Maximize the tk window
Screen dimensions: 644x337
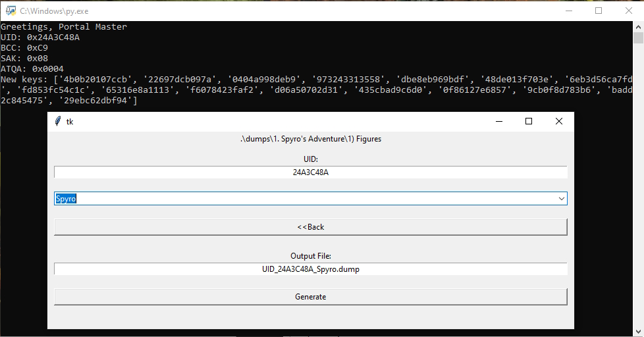(x=529, y=121)
